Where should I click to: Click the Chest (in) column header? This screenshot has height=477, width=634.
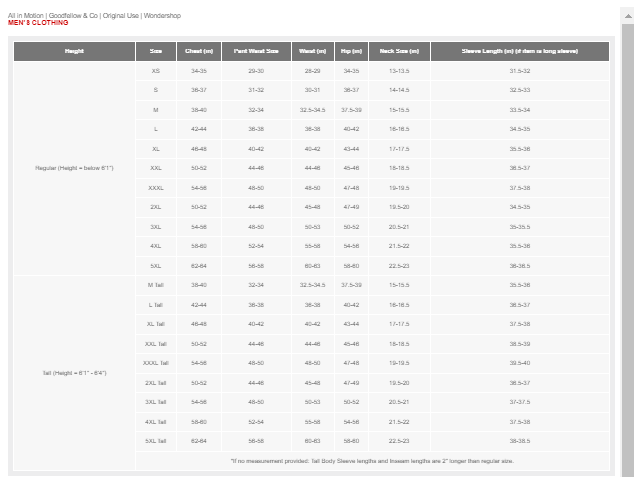pyautogui.click(x=199, y=51)
